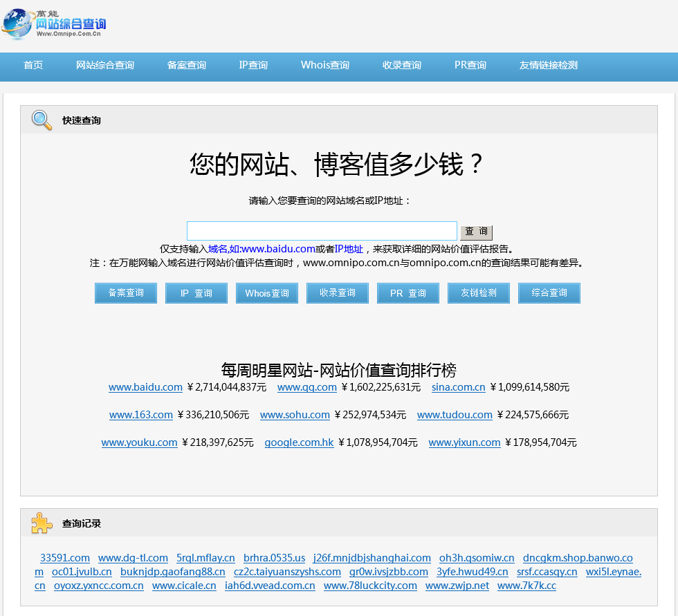
Task: Open the www.7k7k.cc query record
Action: click(x=526, y=586)
